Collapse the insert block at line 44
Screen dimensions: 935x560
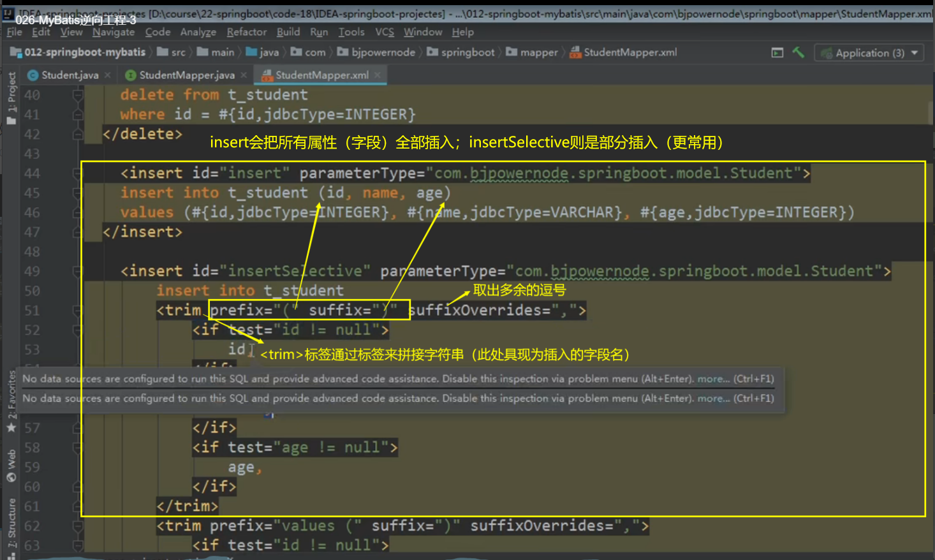(x=78, y=173)
